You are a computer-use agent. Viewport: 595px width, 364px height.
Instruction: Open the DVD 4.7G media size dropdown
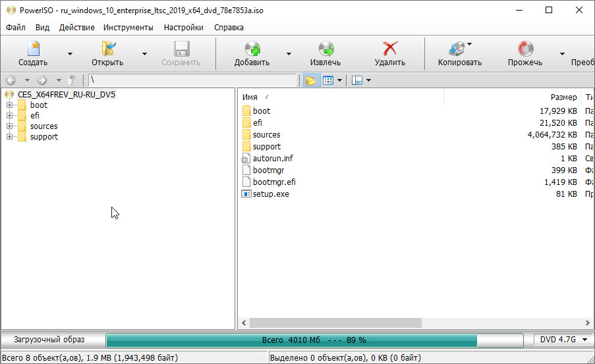[562, 340]
